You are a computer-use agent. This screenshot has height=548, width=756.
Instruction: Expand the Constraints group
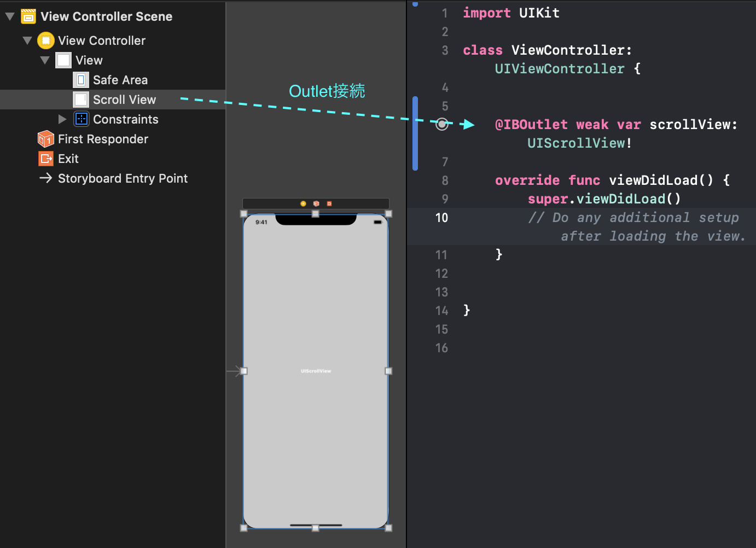(62, 119)
